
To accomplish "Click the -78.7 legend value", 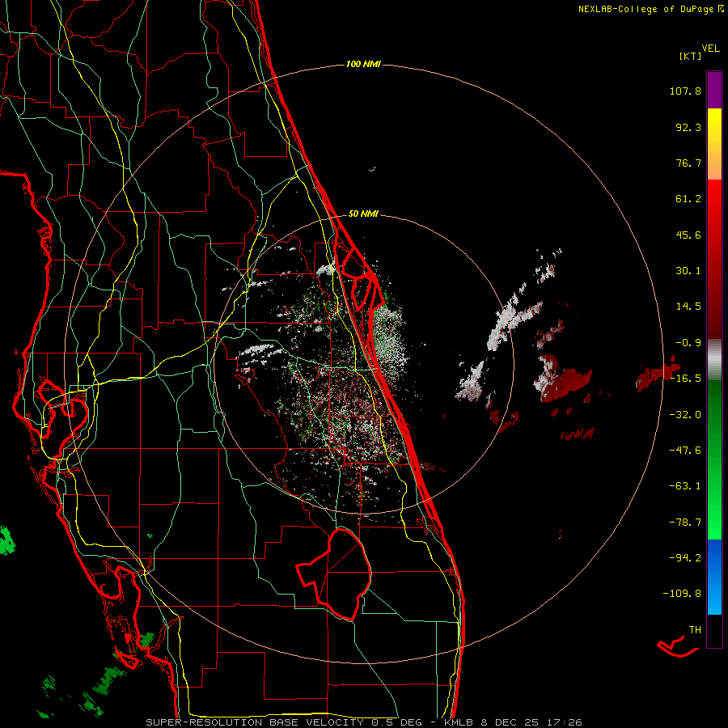I will (685, 523).
